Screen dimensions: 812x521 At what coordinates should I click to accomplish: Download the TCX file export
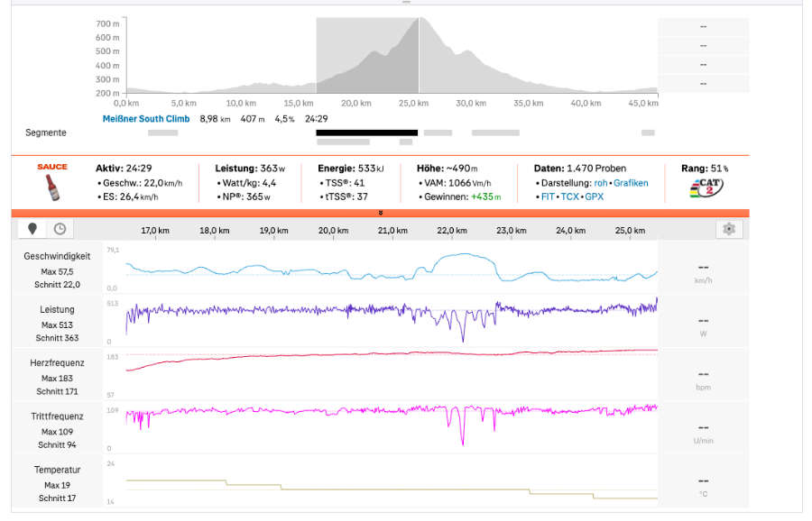(569, 197)
